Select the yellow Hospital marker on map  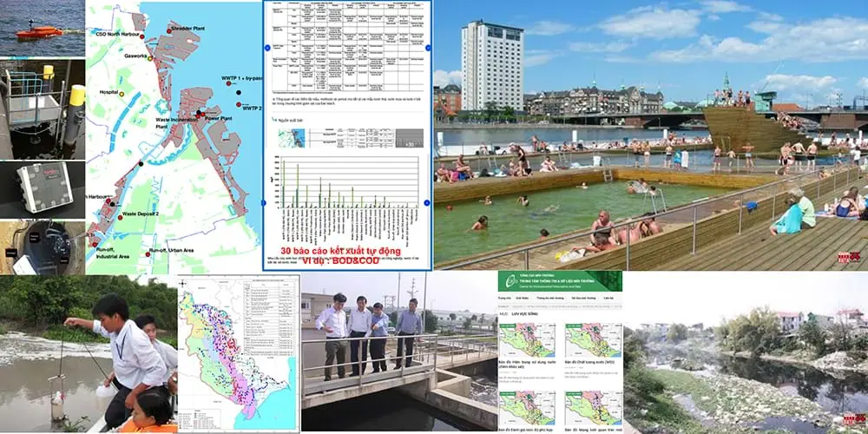click(122, 94)
